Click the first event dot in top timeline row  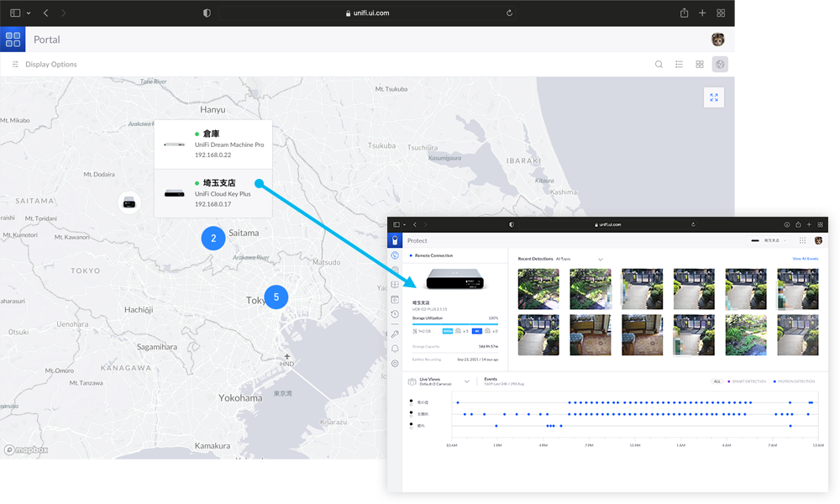pyautogui.click(x=458, y=402)
